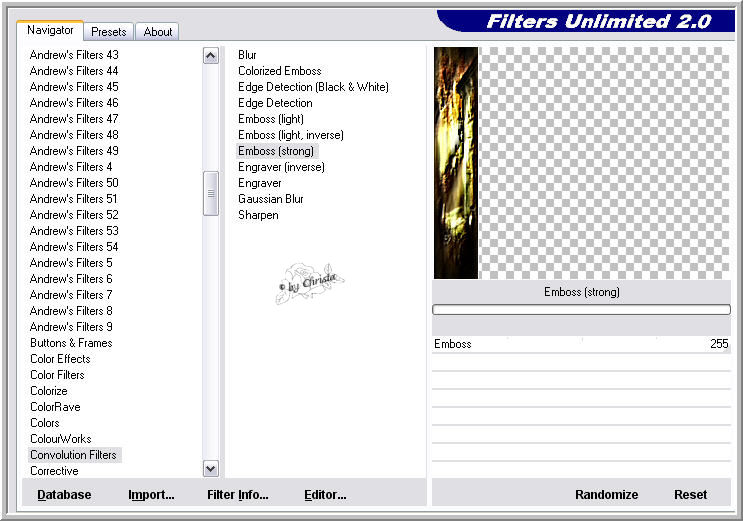Select Andrew's Filters 45
The height and width of the screenshot is (521, 743).
(74, 87)
